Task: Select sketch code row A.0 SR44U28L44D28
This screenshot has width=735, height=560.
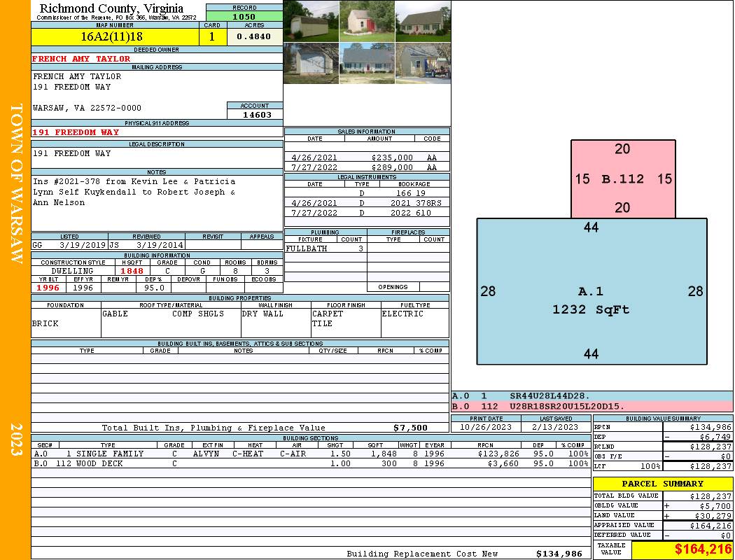Action: coord(592,396)
